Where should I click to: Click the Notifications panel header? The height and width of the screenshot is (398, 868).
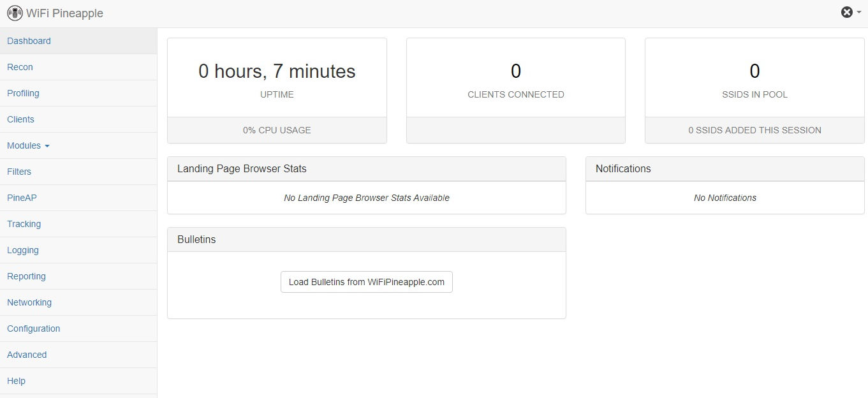(x=725, y=169)
